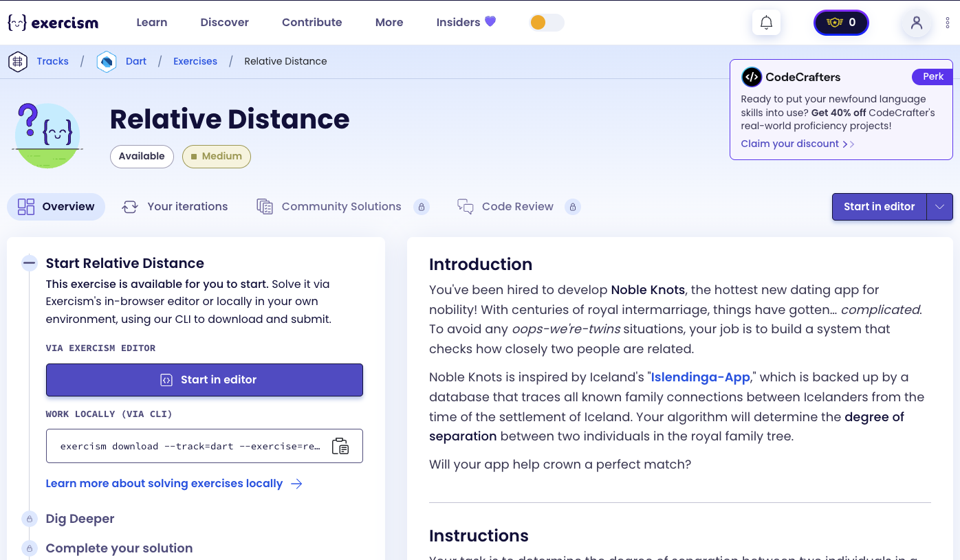Click the lock icon beside Dig Deeper
This screenshot has height=560, width=960.
pyautogui.click(x=29, y=519)
